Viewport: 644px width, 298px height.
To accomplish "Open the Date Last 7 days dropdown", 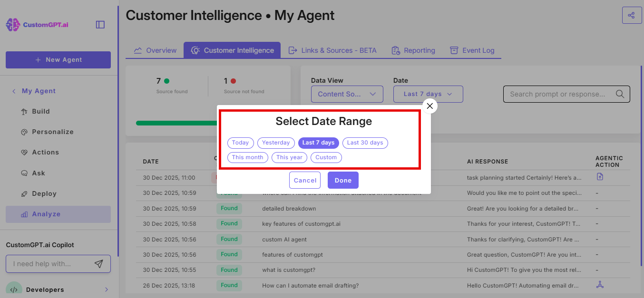I will pos(428,94).
